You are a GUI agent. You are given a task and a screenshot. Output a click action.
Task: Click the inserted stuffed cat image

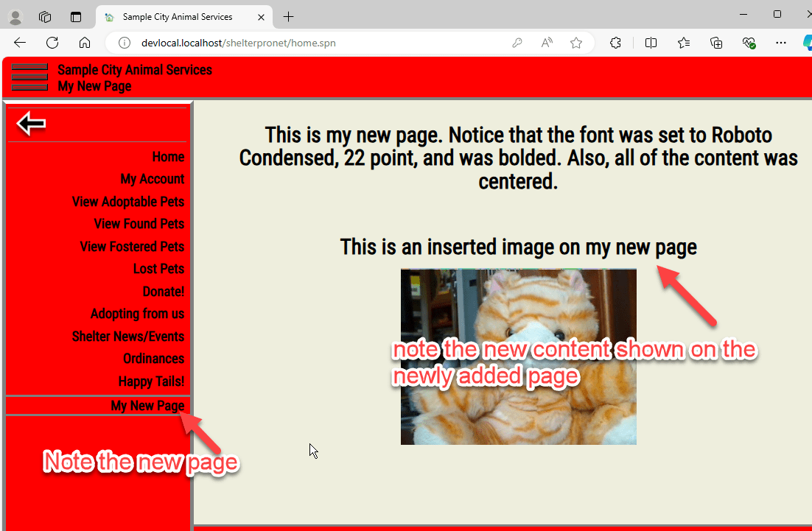pyautogui.click(x=519, y=356)
